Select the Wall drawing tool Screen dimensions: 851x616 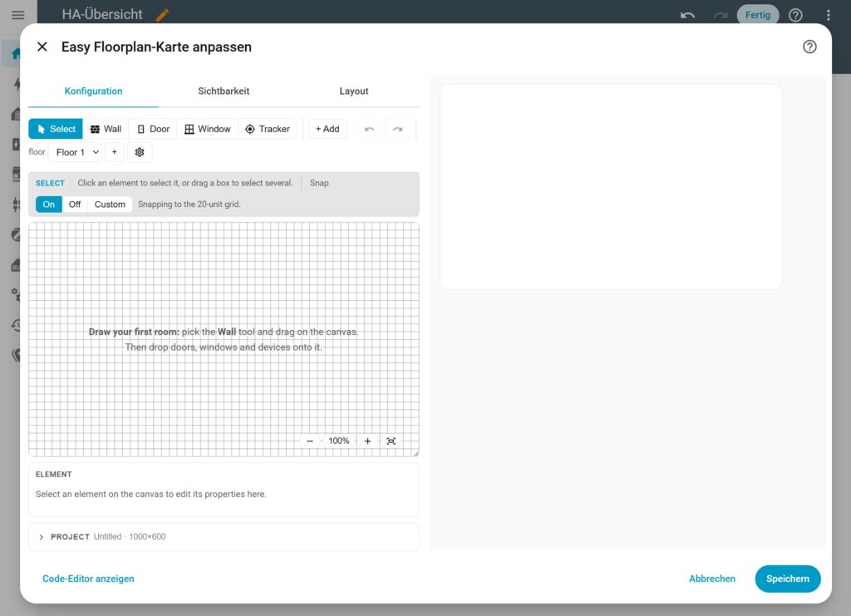coord(106,129)
